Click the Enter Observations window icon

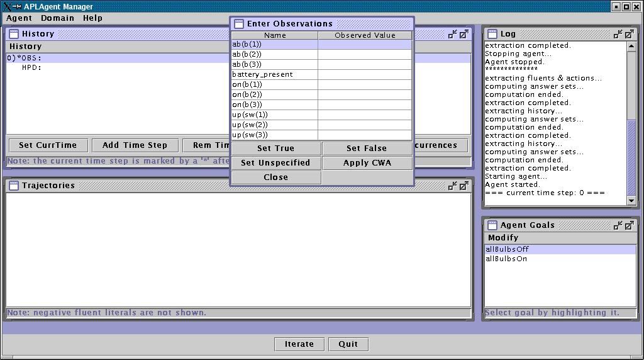pyautogui.click(x=239, y=24)
